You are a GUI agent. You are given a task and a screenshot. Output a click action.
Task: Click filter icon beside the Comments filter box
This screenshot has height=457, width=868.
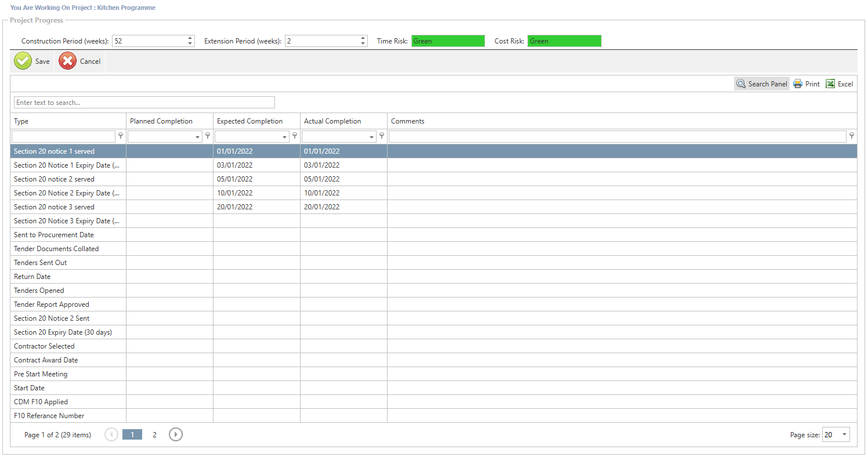851,136
